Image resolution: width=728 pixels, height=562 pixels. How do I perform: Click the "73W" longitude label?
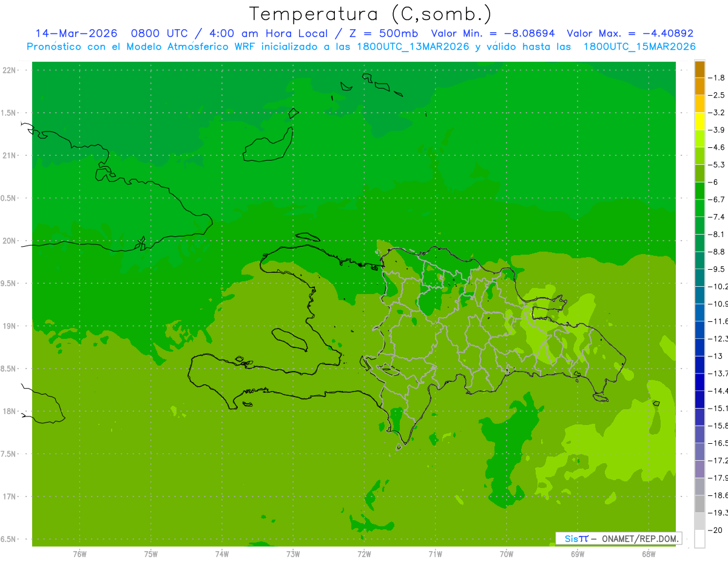(293, 554)
